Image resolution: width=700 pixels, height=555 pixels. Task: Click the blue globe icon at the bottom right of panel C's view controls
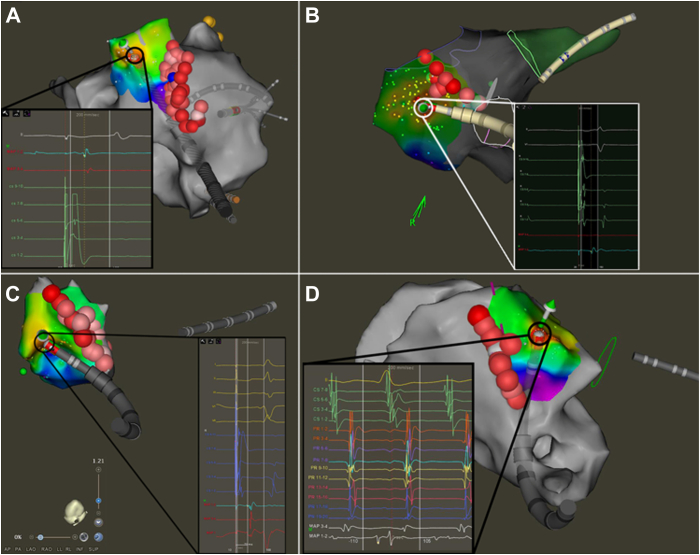(98, 537)
